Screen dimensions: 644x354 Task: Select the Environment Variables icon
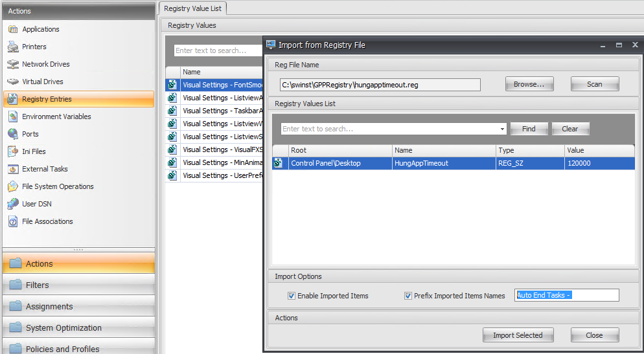[x=13, y=116]
